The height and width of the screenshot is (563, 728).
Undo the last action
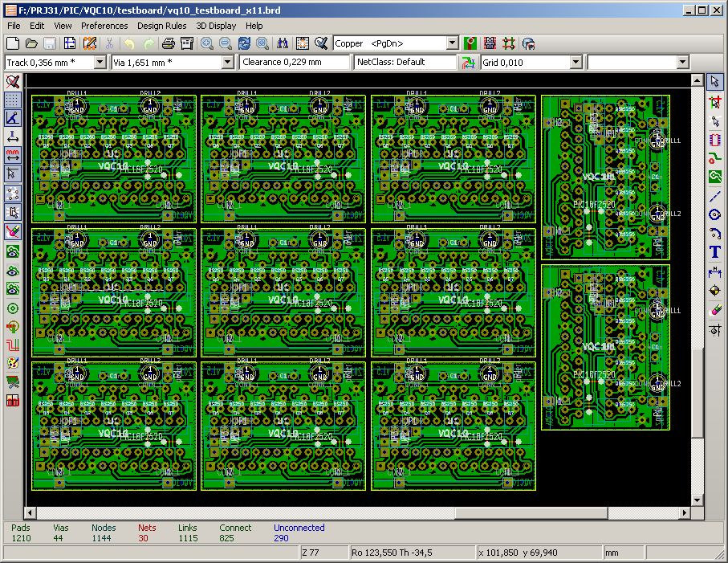pyautogui.click(x=129, y=43)
